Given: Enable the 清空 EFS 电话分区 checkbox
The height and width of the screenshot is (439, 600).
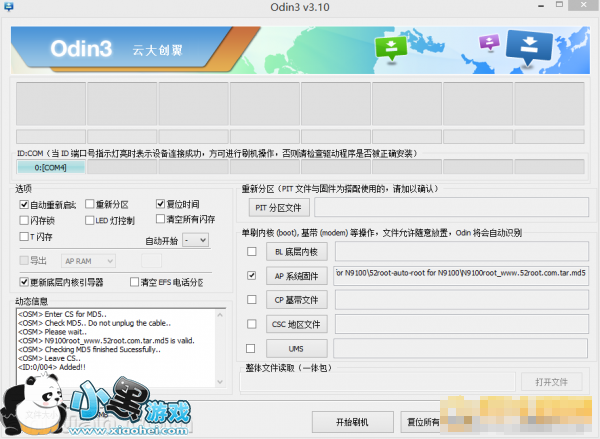Looking at the screenshot, I should 134,282.
